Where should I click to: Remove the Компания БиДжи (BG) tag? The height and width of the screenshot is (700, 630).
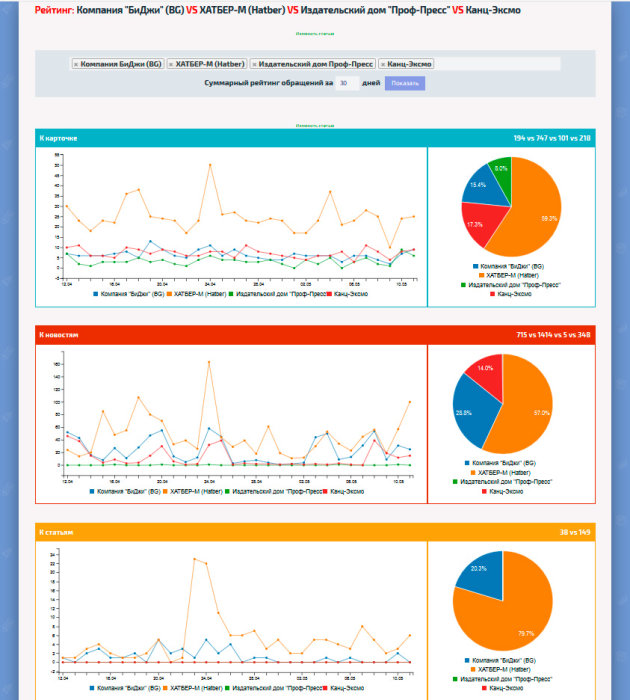click(x=76, y=64)
